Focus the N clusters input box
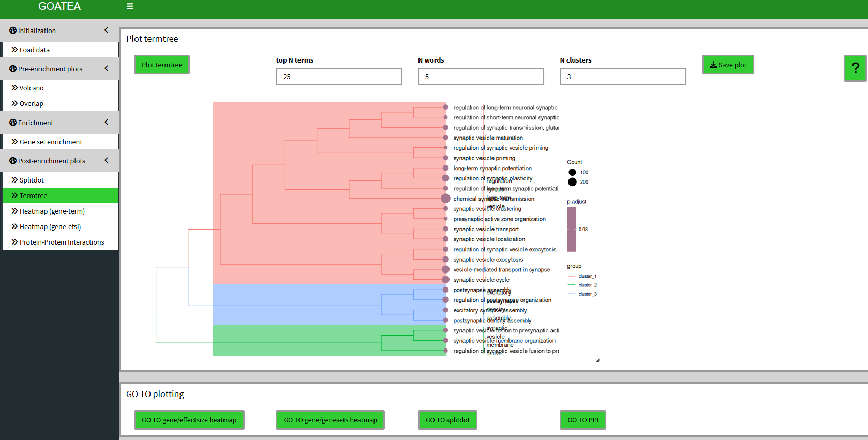The height and width of the screenshot is (440, 868). pos(622,77)
